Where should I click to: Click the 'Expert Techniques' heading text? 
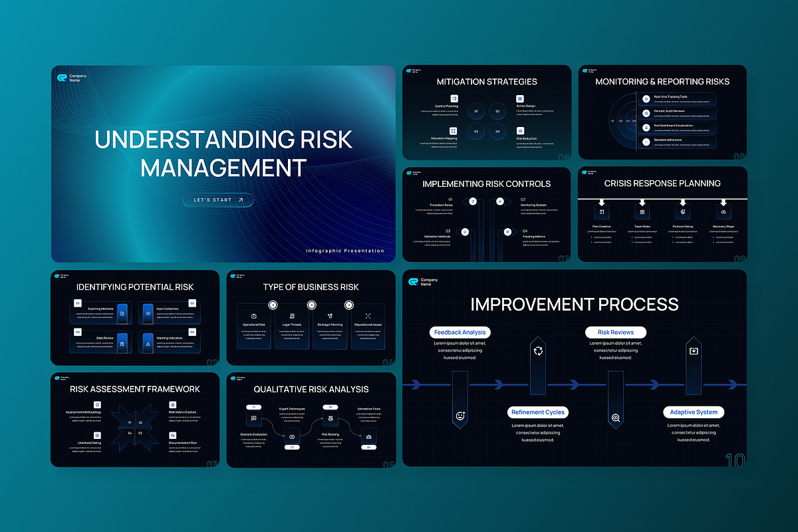292,409
